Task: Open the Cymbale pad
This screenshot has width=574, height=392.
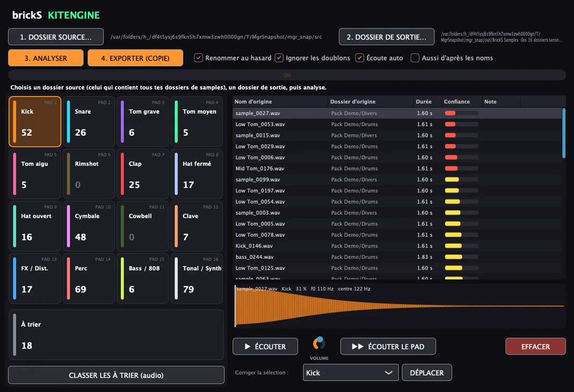Action: point(89,226)
